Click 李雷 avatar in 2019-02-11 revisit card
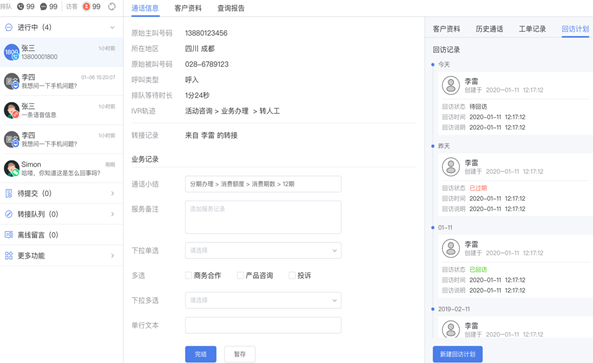The image size is (593, 363). tap(451, 329)
